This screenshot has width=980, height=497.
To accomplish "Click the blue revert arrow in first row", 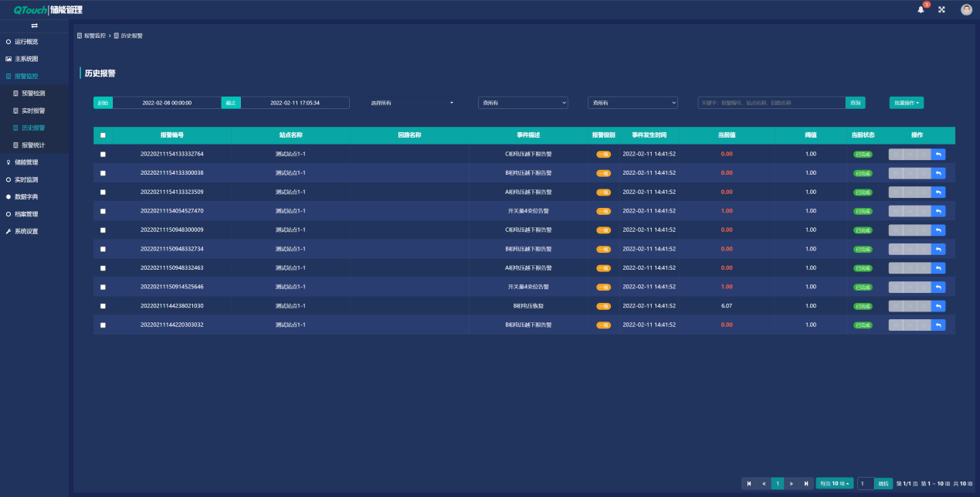I will pyautogui.click(x=938, y=154).
